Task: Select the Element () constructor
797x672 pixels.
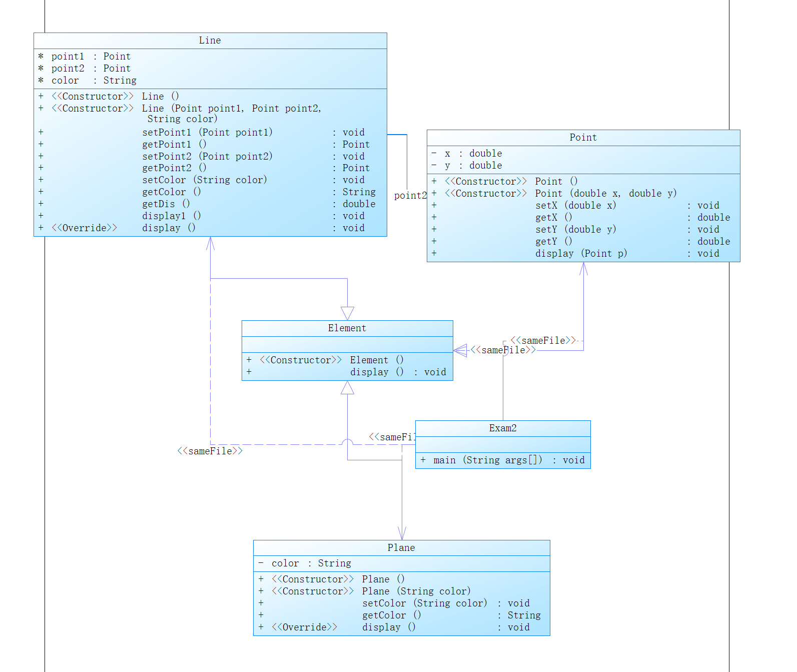Action: [377, 360]
